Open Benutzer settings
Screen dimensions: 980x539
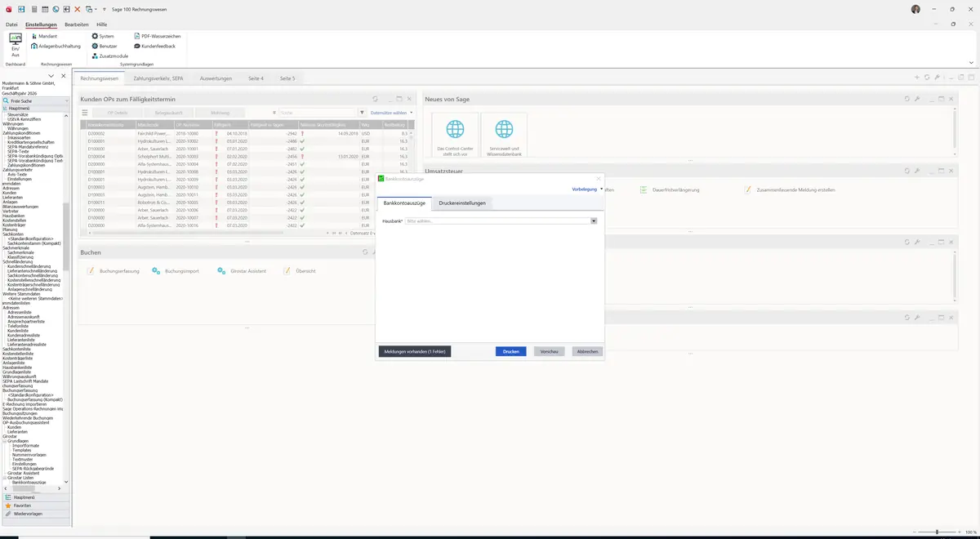coord(105,46)
